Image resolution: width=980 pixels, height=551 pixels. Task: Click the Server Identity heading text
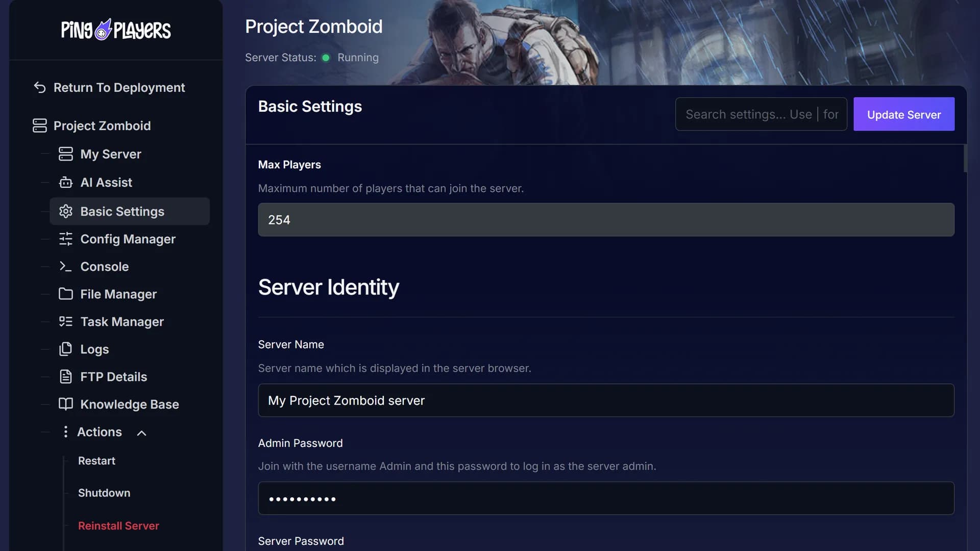click(x=328, y=287)
